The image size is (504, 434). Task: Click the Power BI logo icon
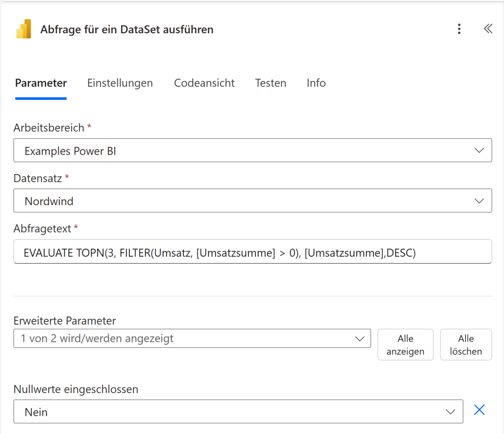point(24,29)
